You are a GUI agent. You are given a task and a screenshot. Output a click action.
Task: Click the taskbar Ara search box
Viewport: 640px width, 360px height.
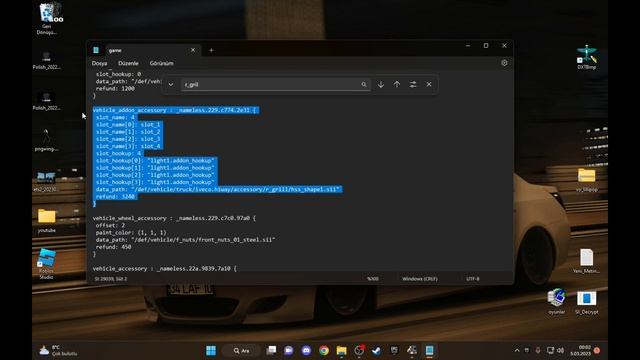[242, 350]
